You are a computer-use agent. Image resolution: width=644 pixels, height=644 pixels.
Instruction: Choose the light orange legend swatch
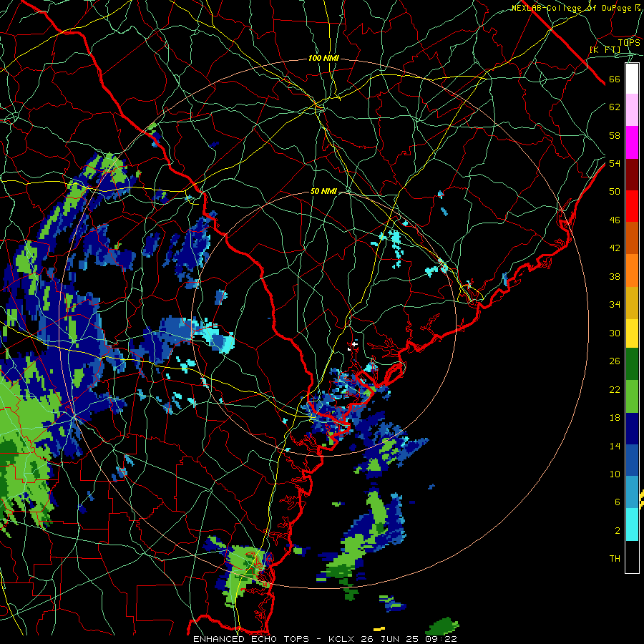coord(632,270)
